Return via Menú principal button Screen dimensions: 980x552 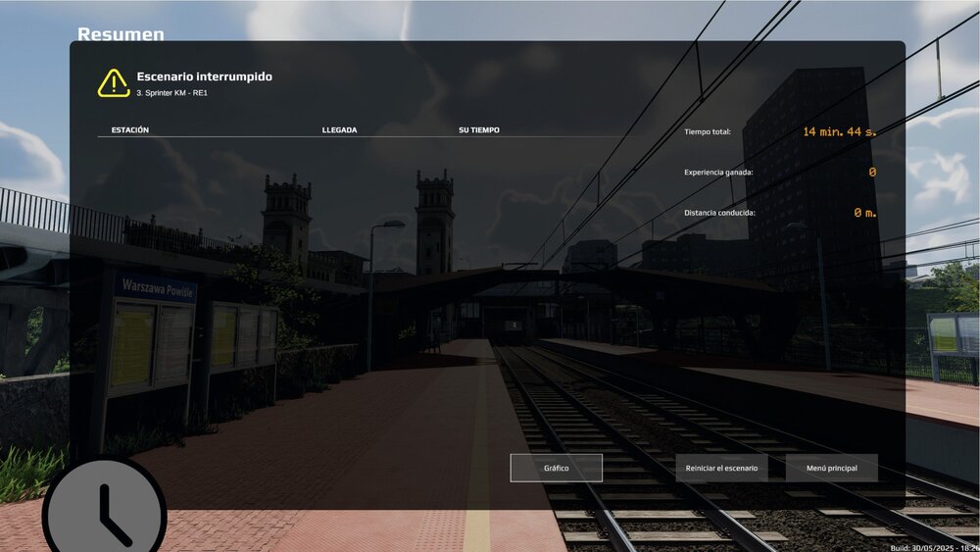831,468
